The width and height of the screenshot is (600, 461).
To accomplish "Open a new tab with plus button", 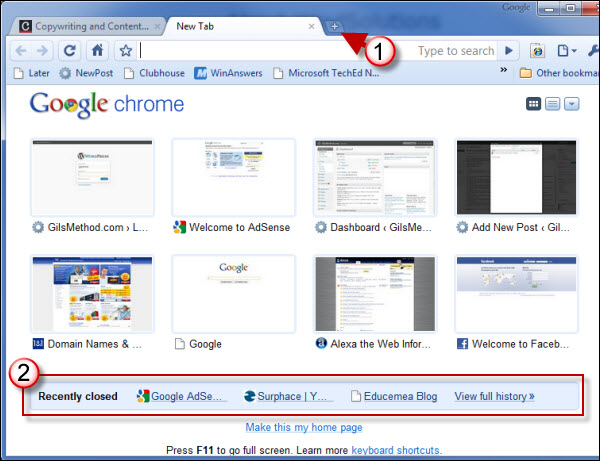I will (334, 26).
